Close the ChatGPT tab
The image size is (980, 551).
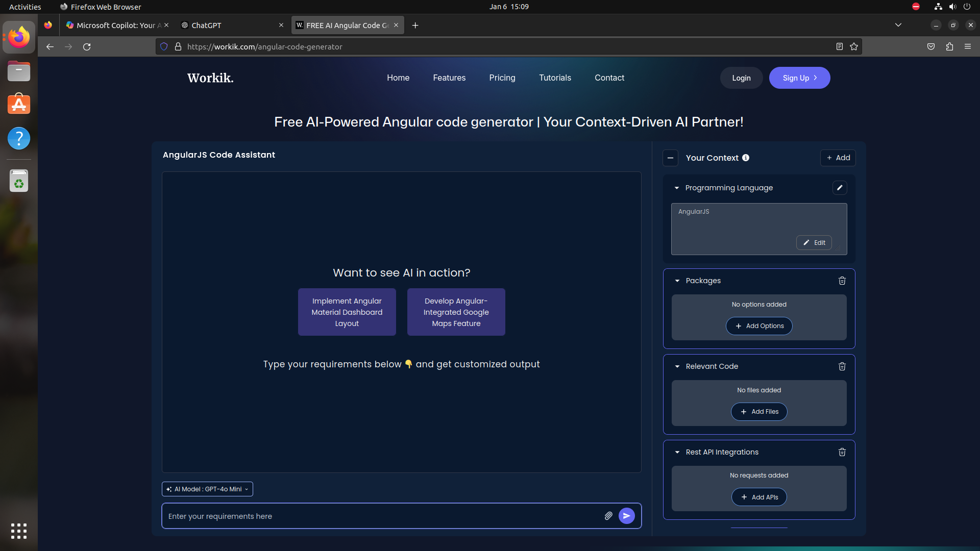tap(281, 25)
